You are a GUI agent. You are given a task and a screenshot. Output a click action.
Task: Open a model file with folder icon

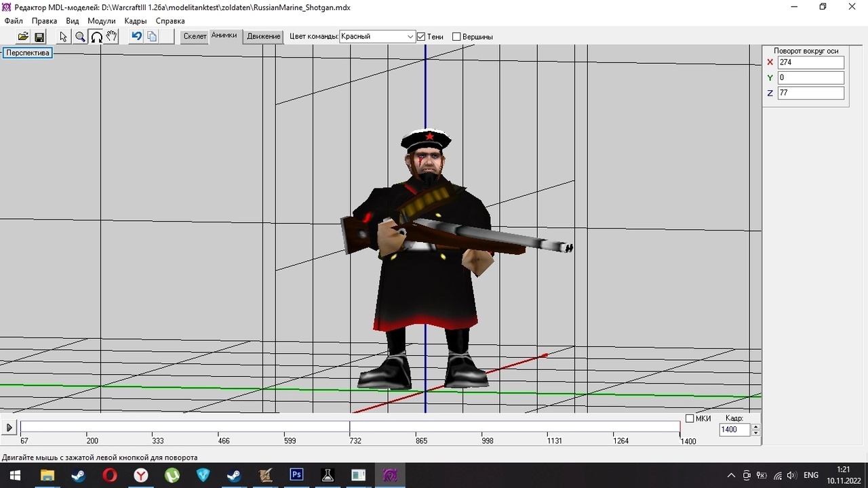23,37
